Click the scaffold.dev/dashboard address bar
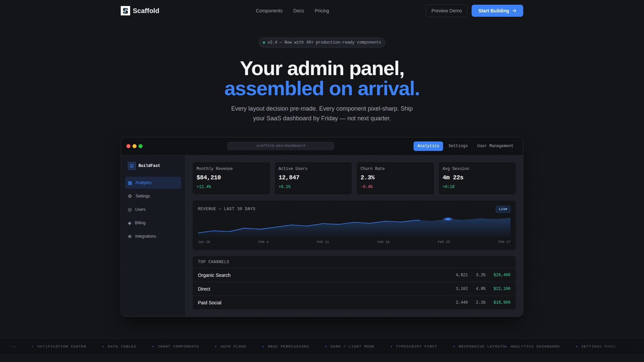Viewport: 644px width, 362px height. tap(281, 146)
